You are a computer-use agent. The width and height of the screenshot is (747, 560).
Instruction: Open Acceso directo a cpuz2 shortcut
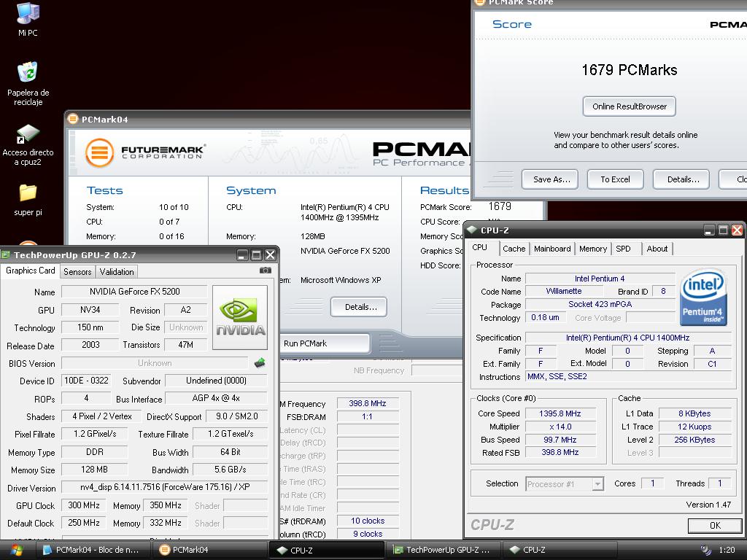tap(28, 134)
